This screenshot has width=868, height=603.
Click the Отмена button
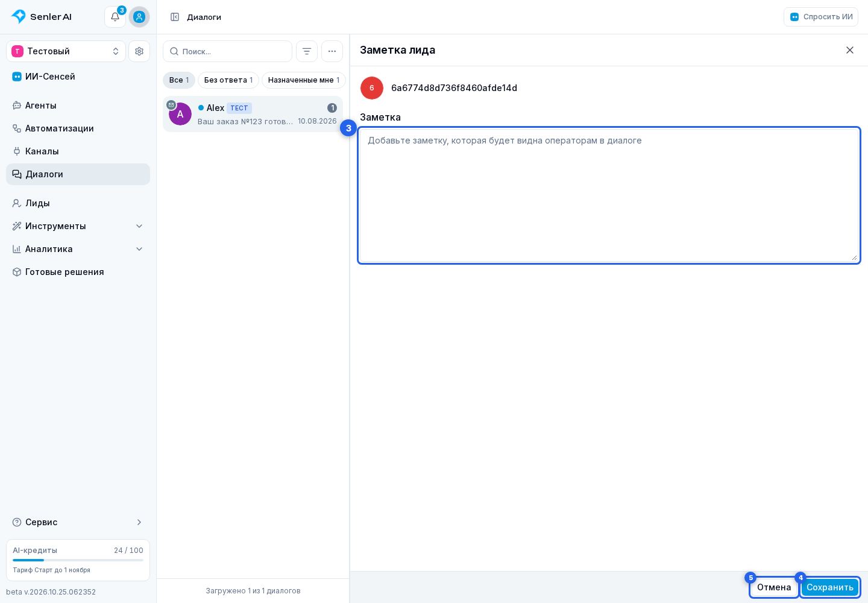(774, 587)
